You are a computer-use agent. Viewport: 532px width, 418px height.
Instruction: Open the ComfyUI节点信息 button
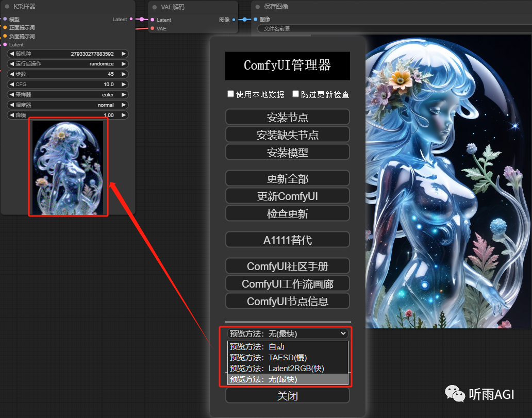pos(287,301)
